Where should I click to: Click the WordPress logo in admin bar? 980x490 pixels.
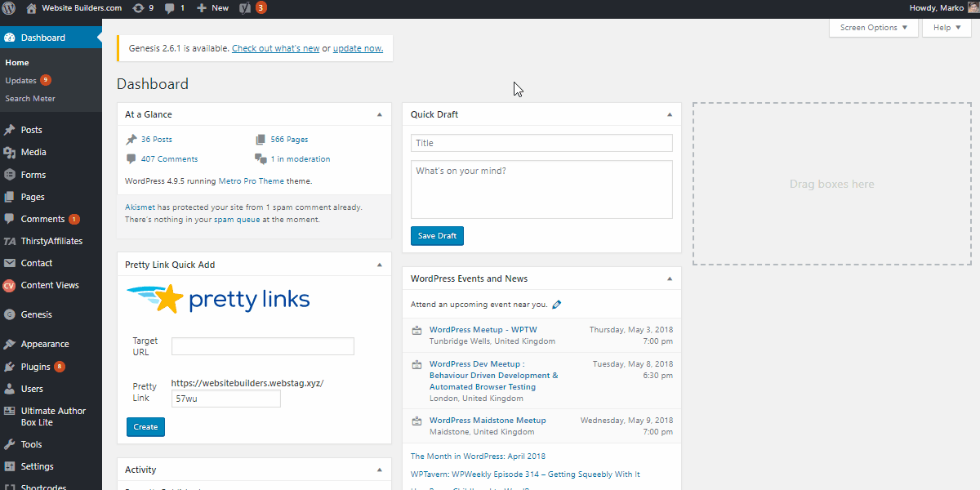[9, 8]
